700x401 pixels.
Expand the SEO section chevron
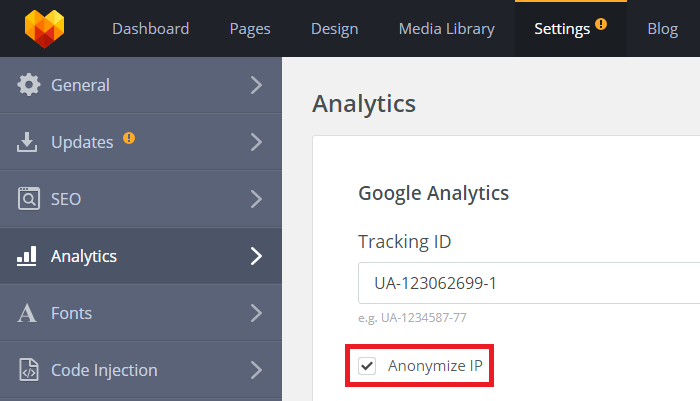(x=256, y=199)
